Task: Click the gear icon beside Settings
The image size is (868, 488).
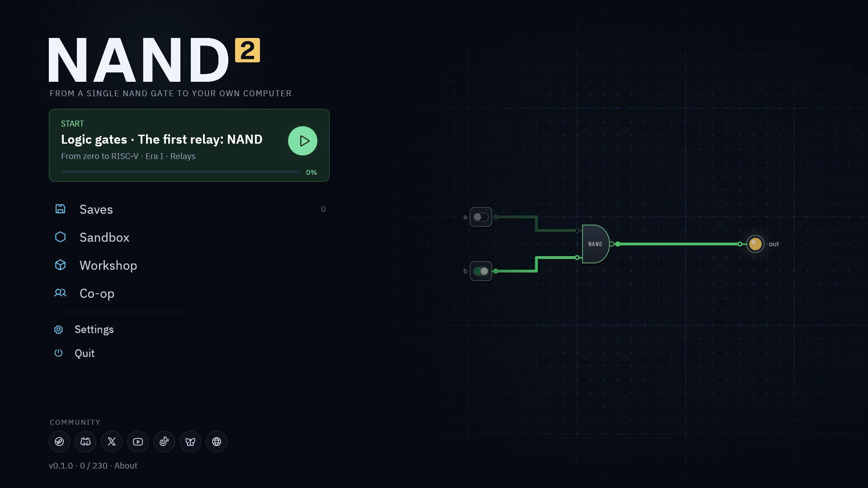Action: coord(58,329)
